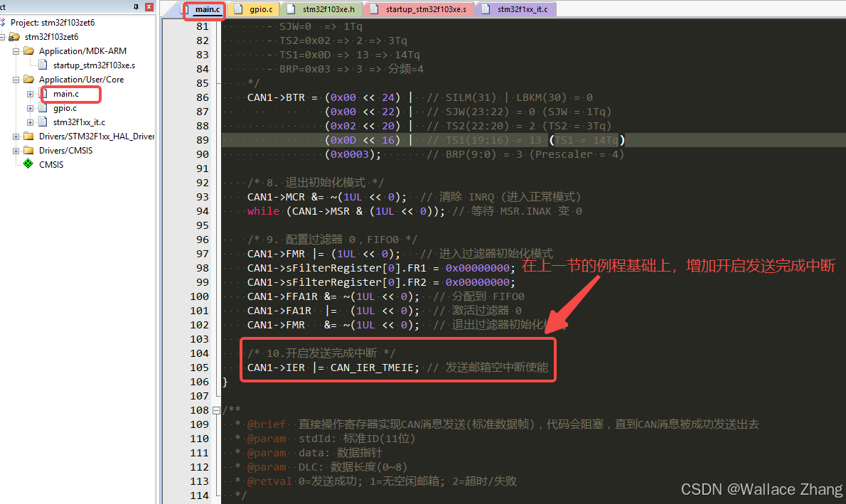This screenshot has width=846, height=504.
Task: Pin the project panel with the pushpin icon
Action: pyautogui.click(x=136, y=7)
